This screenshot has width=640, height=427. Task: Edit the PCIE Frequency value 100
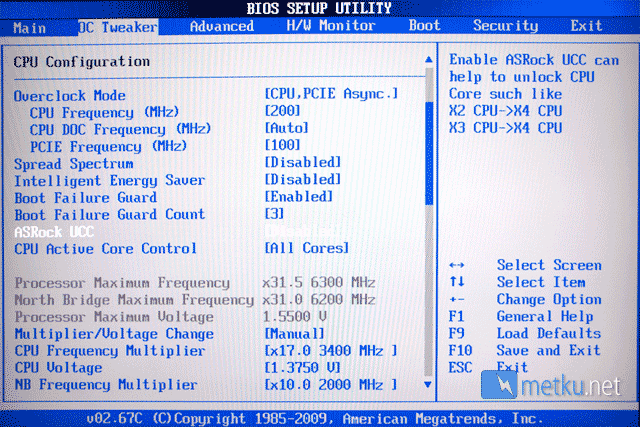282,145
